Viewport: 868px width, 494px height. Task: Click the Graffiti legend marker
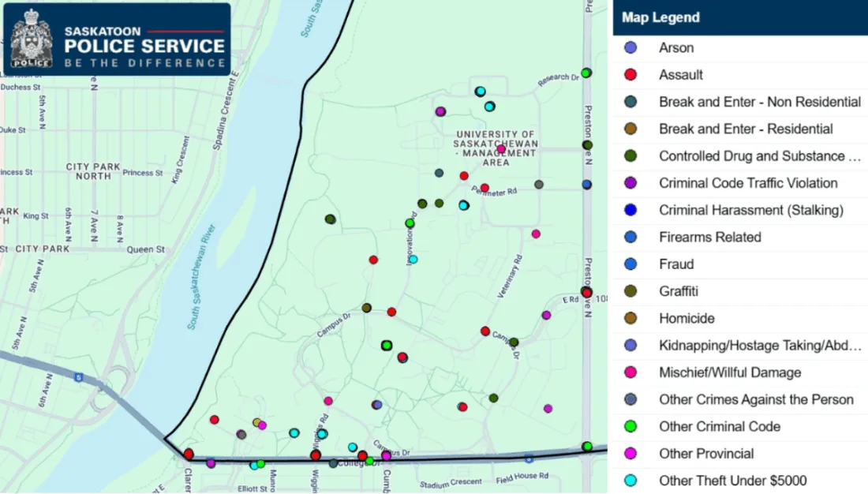[631, 291]
